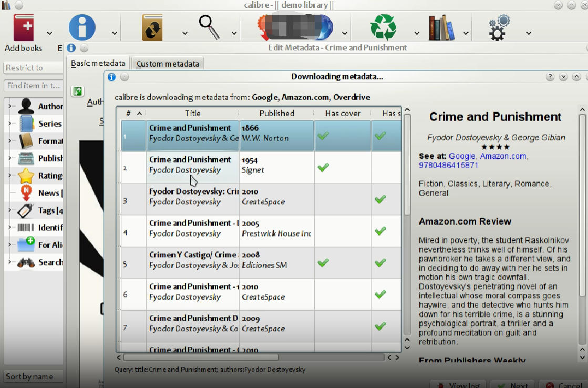This screenshot has width=588, height=388.
Task: Select the Identifiers barcode icon
Action: (x=26, y=228)
